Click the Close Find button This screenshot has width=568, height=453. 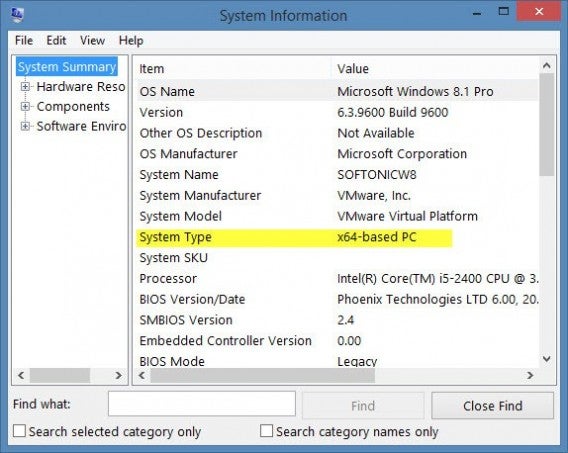point(493,406)
